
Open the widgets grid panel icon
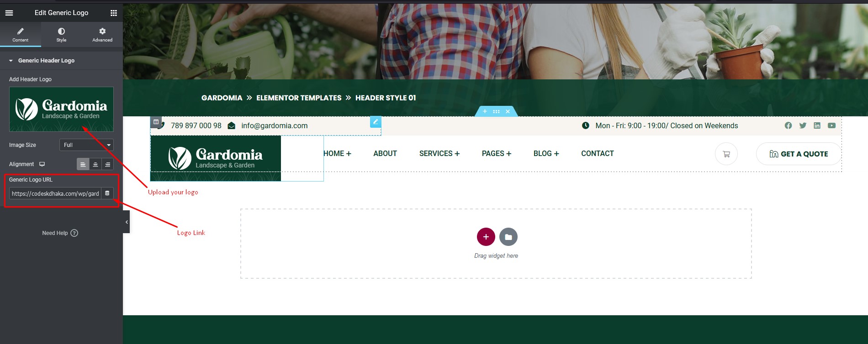[x=114, y=13]
